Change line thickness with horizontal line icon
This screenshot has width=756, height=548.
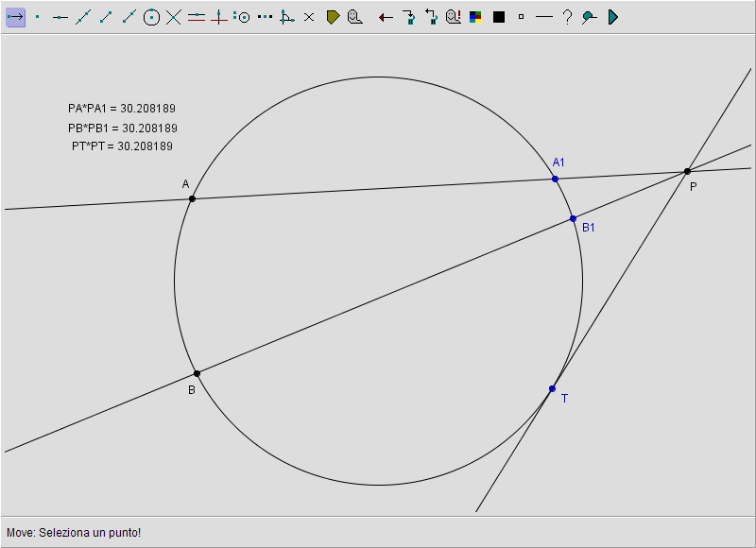pos(543,17)
